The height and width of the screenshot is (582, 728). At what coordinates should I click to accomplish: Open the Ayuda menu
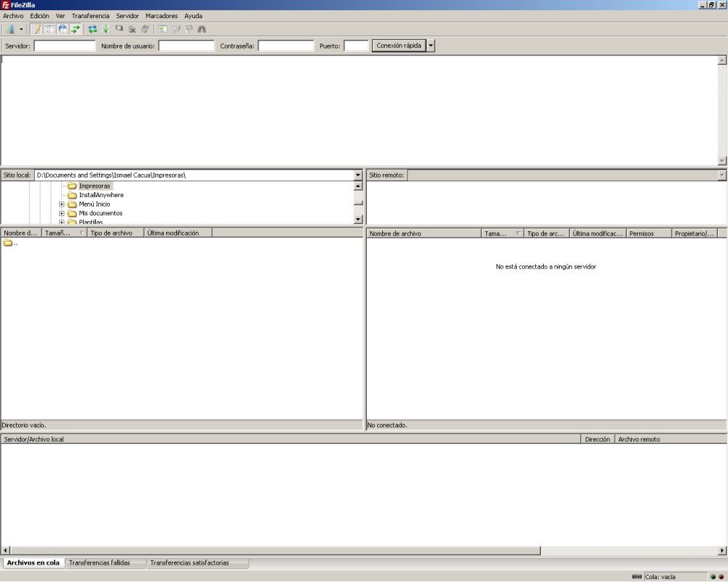tap(193, 16)
